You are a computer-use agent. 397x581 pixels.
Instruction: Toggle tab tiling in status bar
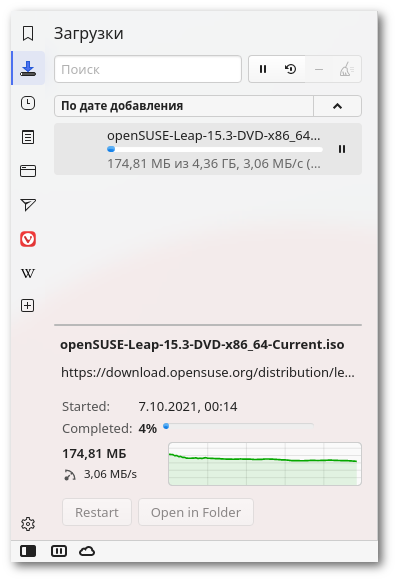point(59,551)
